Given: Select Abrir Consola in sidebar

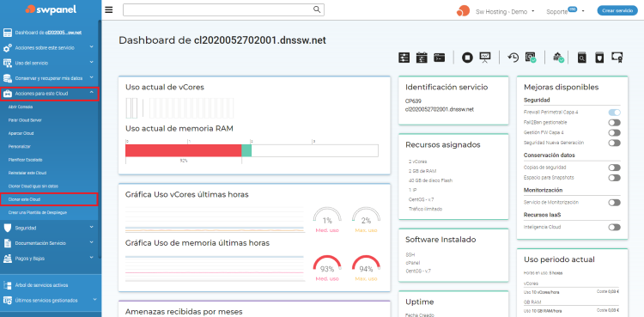Looking at the screenshot, I should coord(21,107).
